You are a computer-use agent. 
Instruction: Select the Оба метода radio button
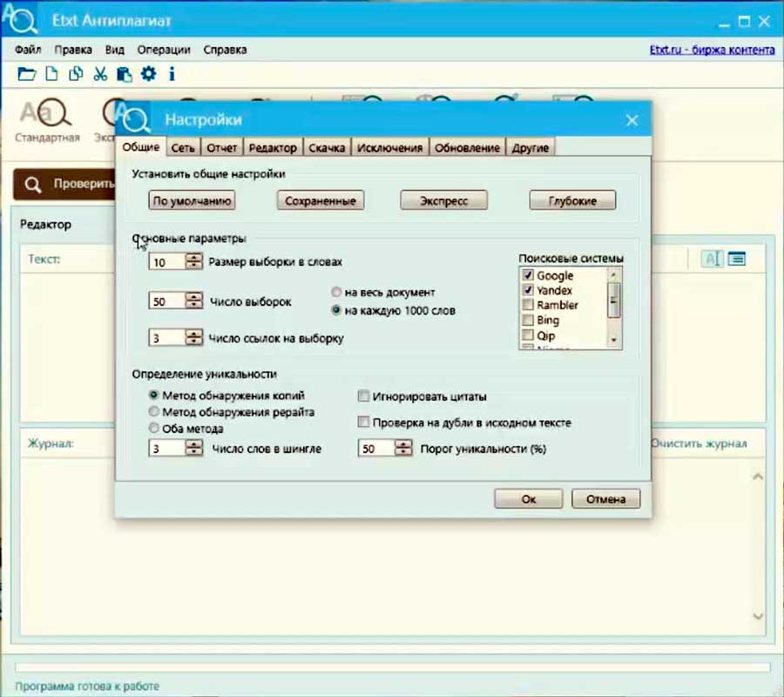(153, 429)
